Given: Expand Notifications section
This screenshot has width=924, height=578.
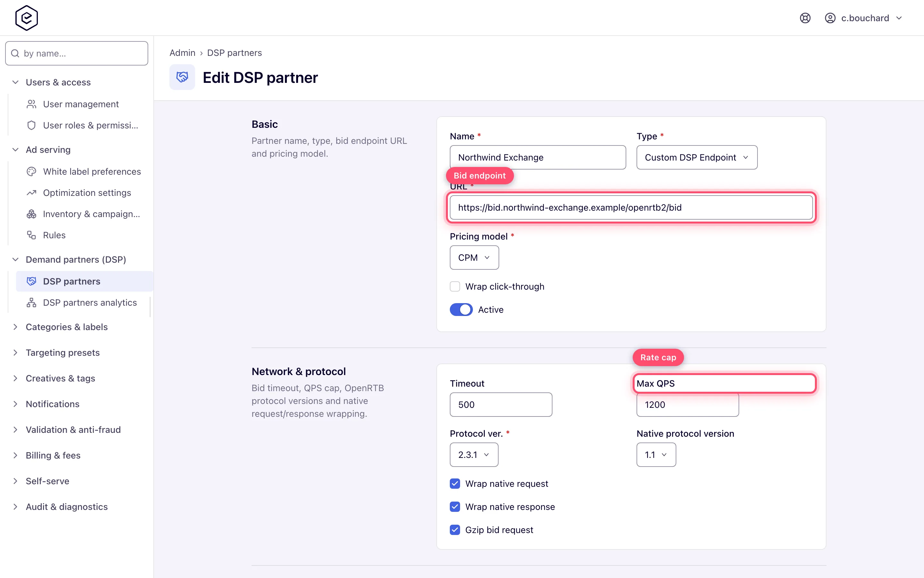Looking at the screenshot, I should 15,404.
